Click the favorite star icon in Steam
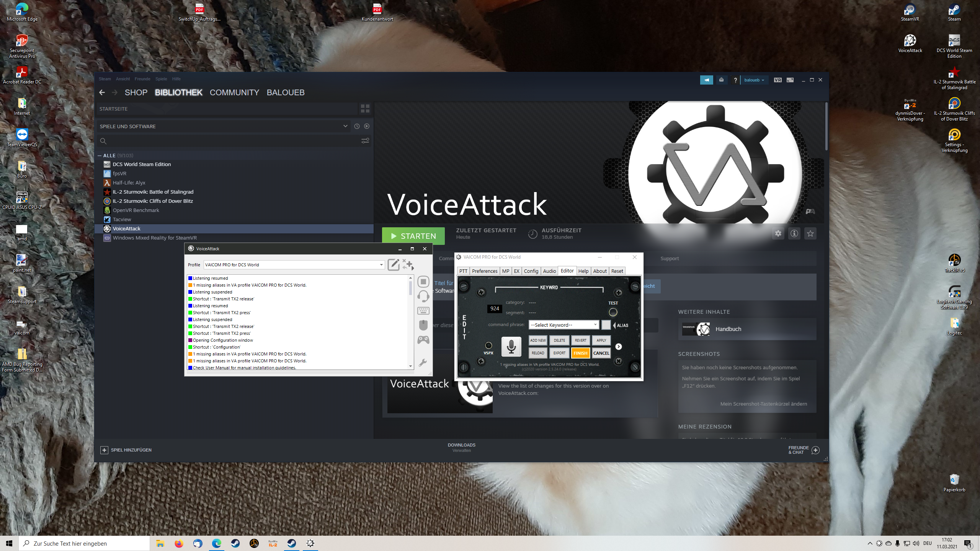Viewport: 980px width, 551px height. (810, 233)
